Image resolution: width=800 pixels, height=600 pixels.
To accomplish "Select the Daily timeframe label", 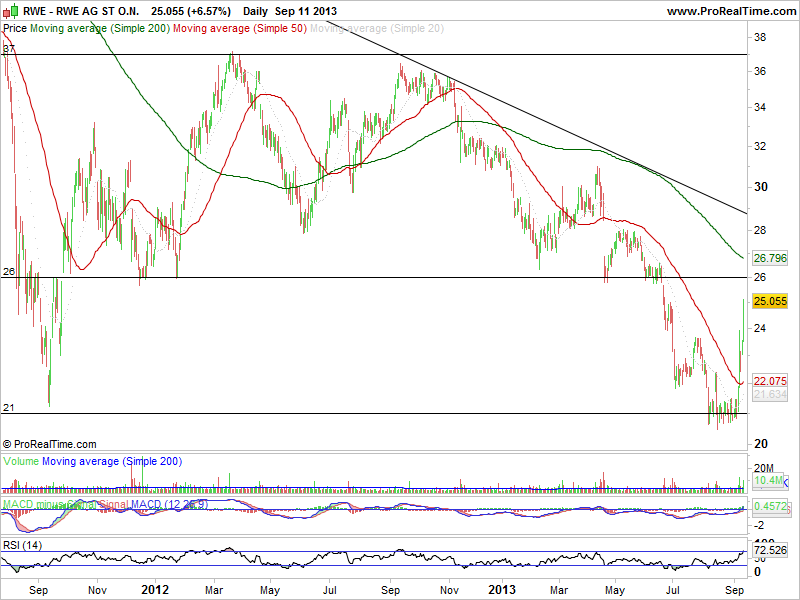I will (256, 11).
